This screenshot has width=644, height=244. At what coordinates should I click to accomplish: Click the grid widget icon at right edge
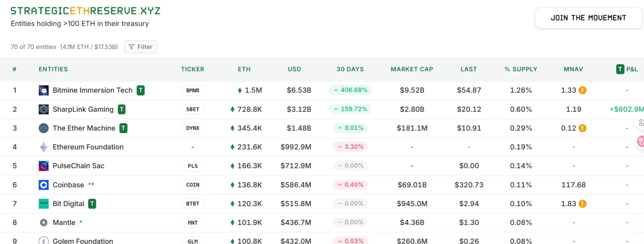641,122
